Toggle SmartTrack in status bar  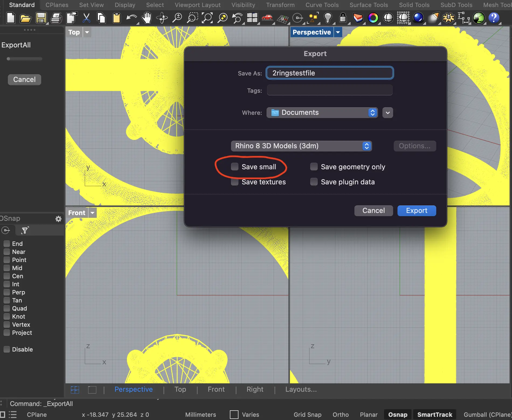click(x=435, y=415)
